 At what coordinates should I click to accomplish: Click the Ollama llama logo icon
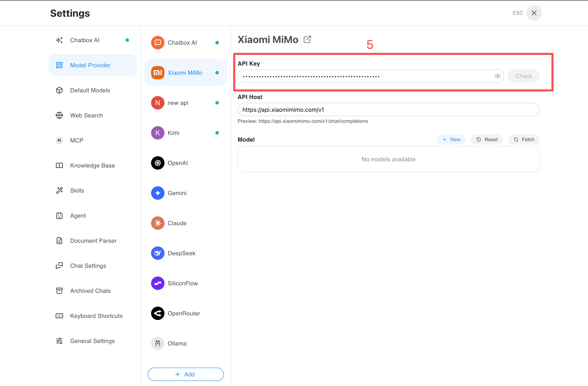(158, 344)
